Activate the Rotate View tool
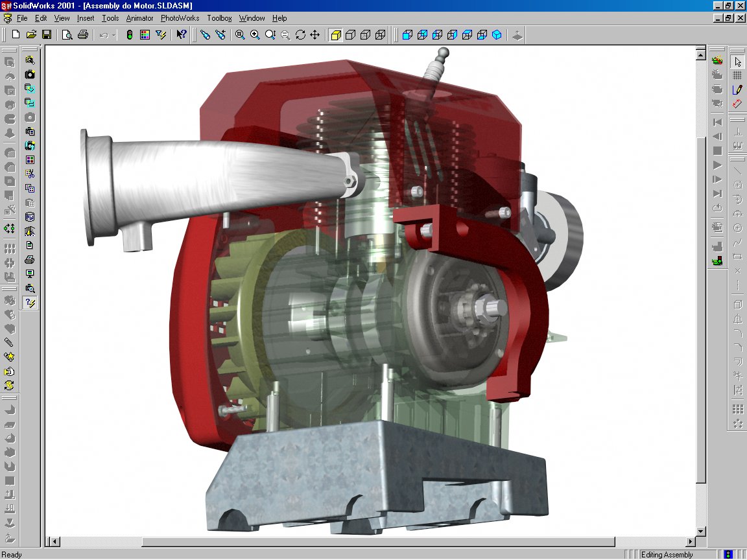Image resolution: width=747 pixels, height=560 pixels. (300, 35)
